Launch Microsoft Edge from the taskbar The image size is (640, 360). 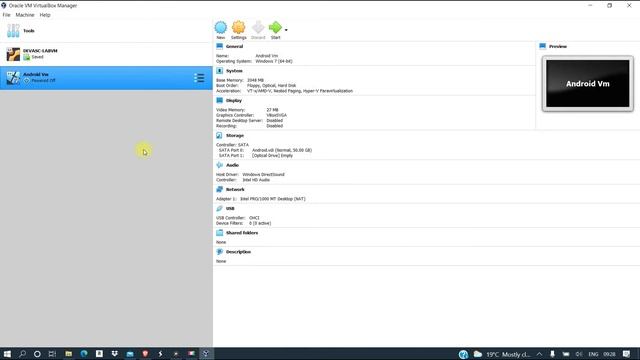[x=84, y=354]
